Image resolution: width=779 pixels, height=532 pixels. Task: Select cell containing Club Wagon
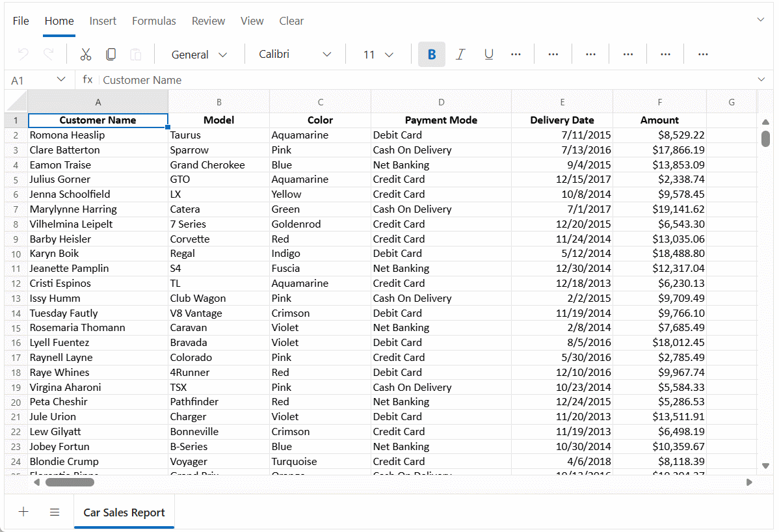(218, 298)
